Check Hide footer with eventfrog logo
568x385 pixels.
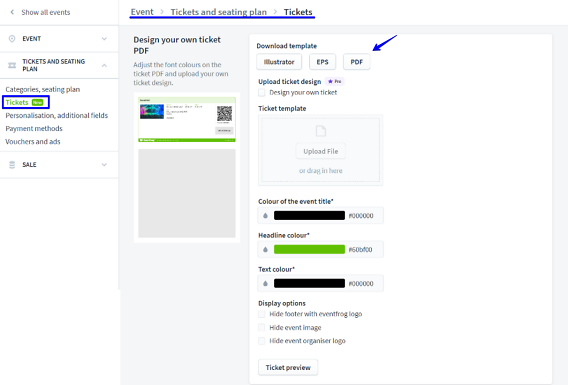click(x=262, y=314)
